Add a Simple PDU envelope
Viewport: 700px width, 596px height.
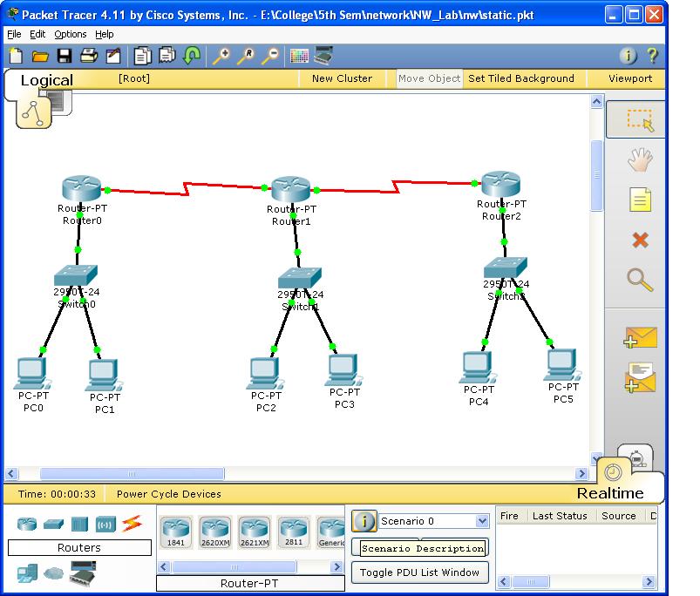tap(640, 337)
